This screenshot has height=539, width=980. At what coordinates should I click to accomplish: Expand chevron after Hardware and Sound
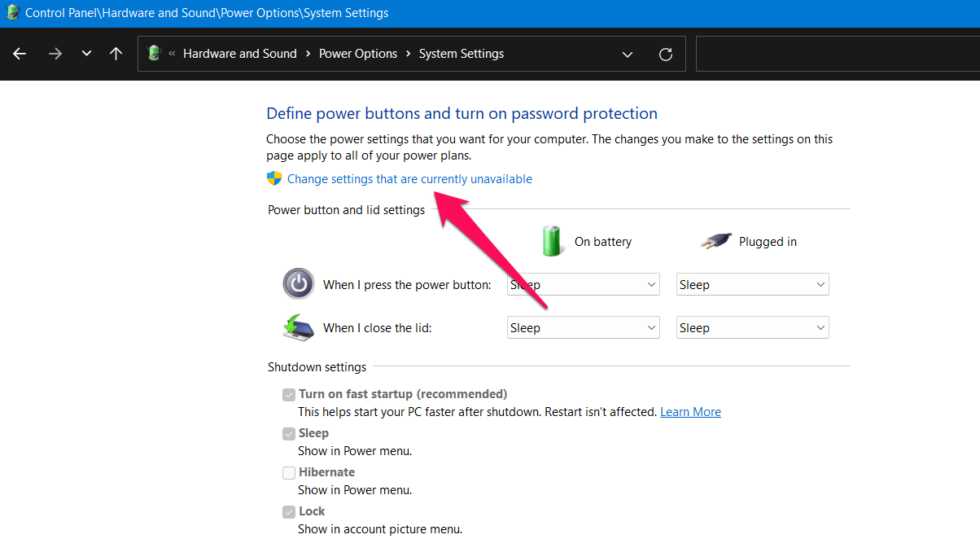pos(308,54)
